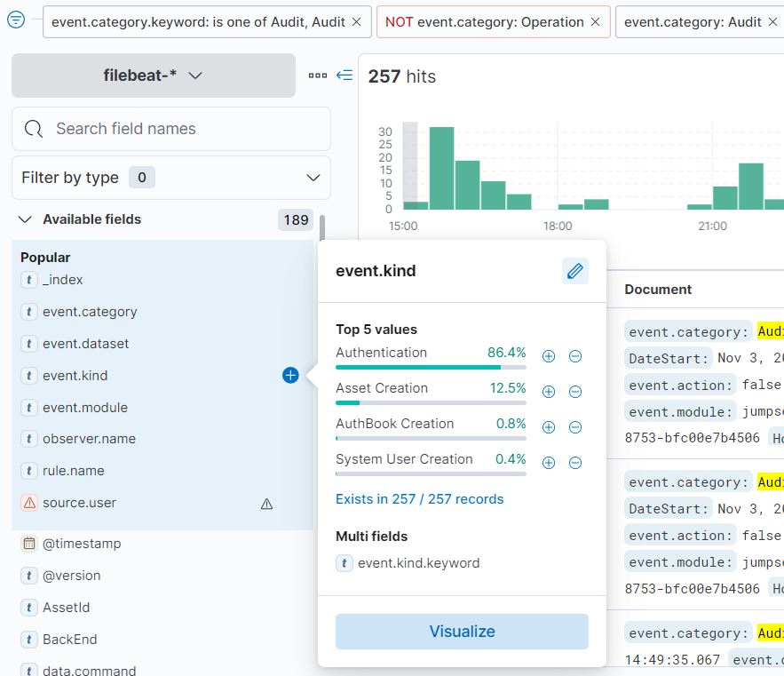
Task: Select the @version field
Action: [72, 576]
